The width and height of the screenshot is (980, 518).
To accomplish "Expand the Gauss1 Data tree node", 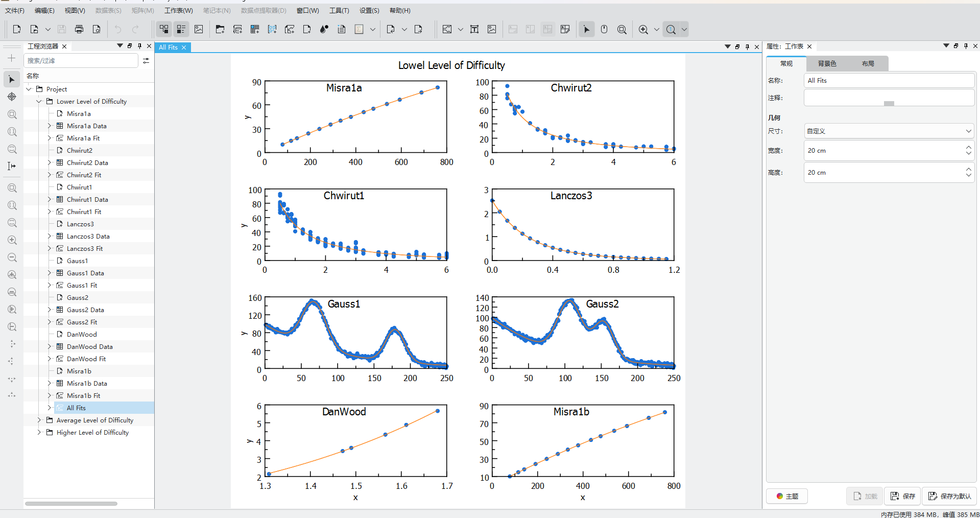I will click(x=50, y=273).
